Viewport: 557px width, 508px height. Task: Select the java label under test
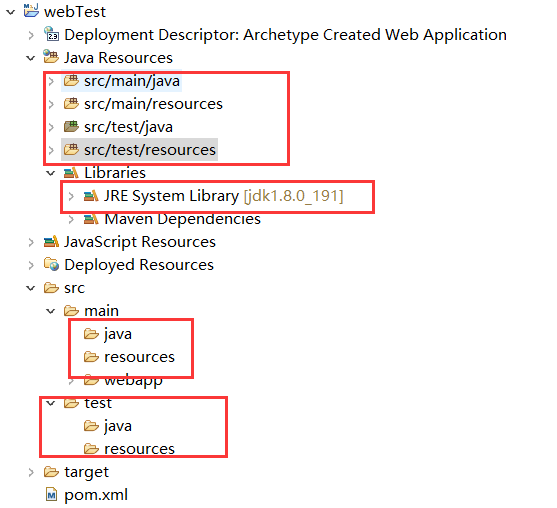pyautogui.click(x=118, y=426)
